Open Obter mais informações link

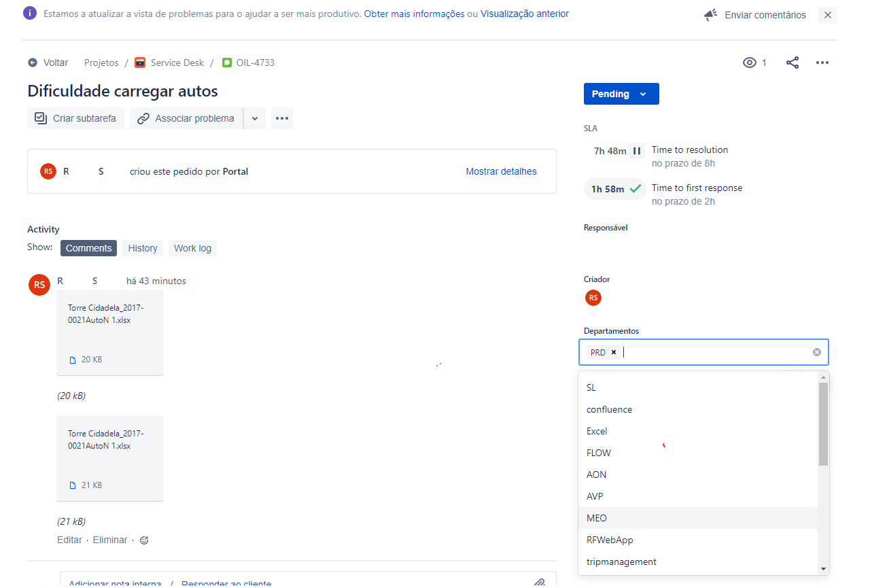click(414, 14)
